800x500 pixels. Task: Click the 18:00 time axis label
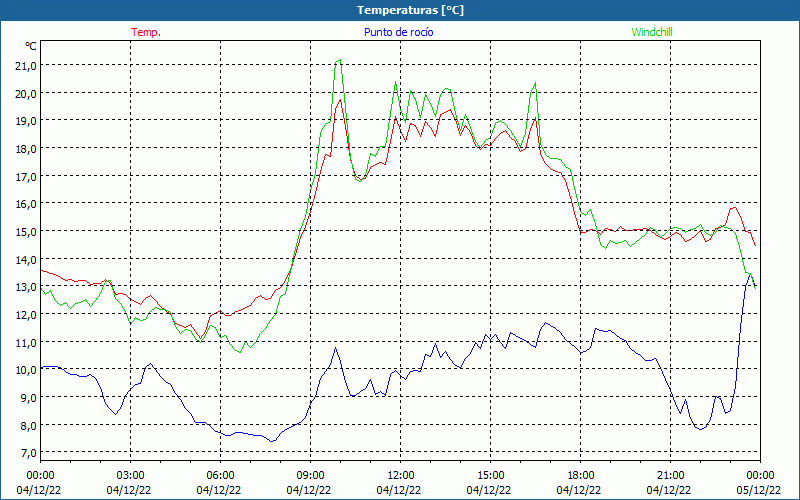[x=581, y=476]
